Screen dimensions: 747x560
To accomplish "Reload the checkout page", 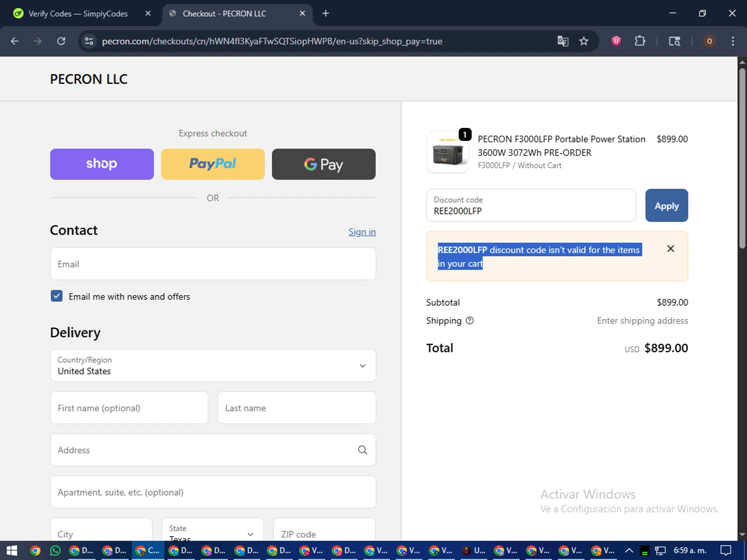I will (61, 41).
